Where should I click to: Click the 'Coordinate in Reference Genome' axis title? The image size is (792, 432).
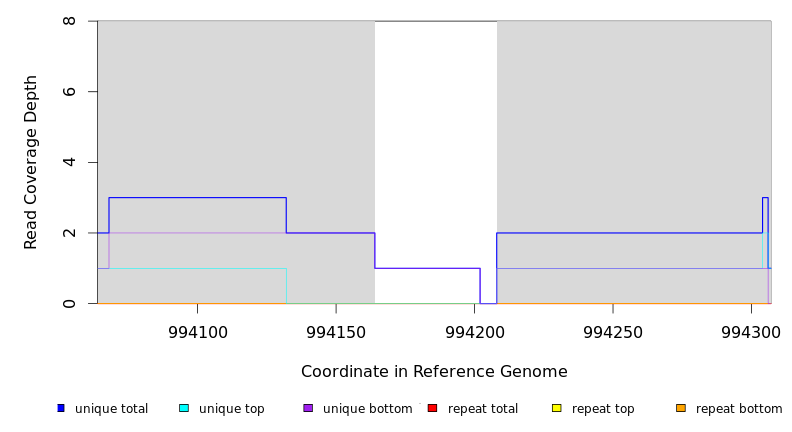[434, 372]
